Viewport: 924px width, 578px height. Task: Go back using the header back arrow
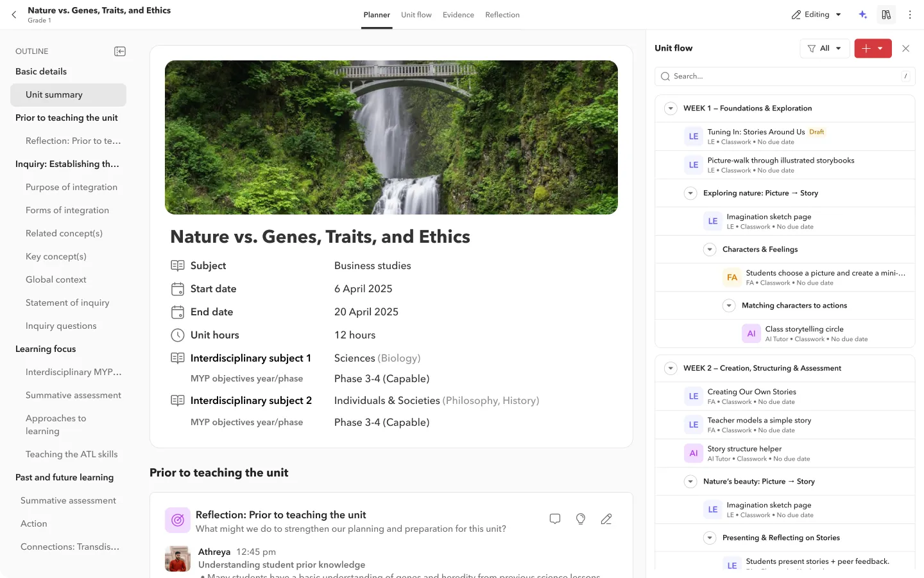(x=14, y=15)
